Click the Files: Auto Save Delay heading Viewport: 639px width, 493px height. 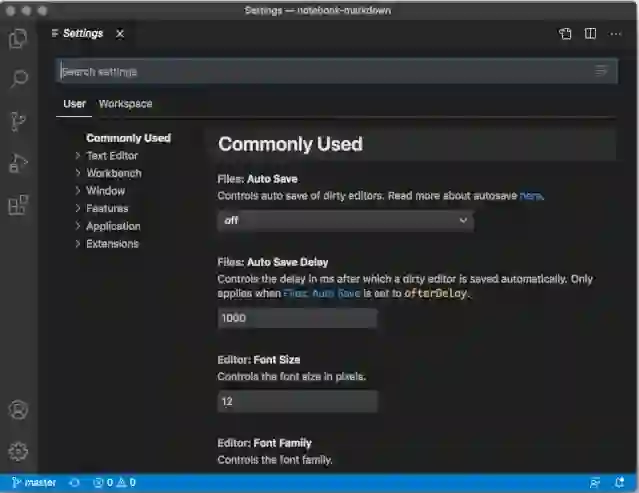tap(273, 262)
